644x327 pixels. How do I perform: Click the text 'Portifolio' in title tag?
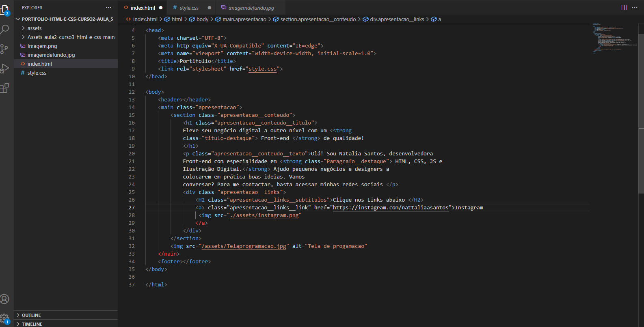195,61
